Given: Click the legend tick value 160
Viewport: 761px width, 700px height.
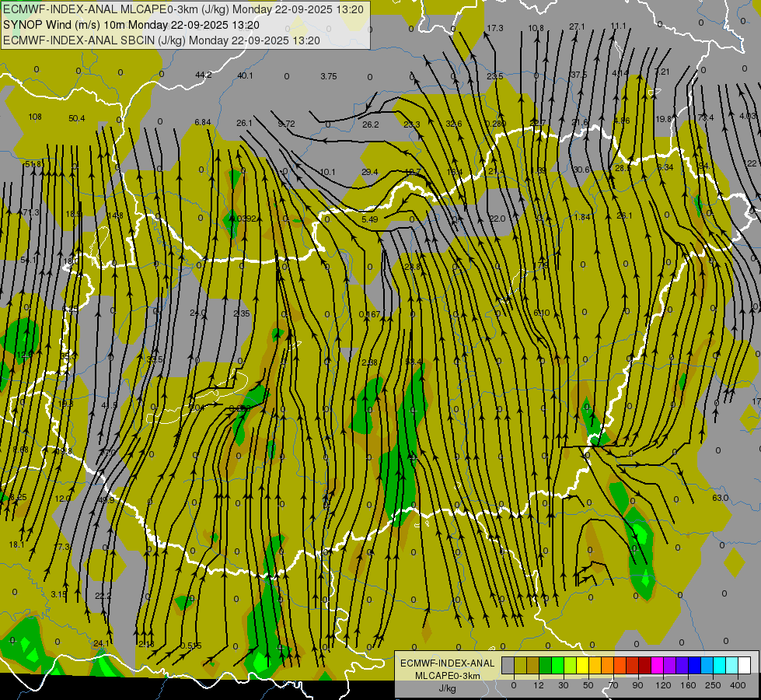Looking at the screenshot, I should point(688,685).
